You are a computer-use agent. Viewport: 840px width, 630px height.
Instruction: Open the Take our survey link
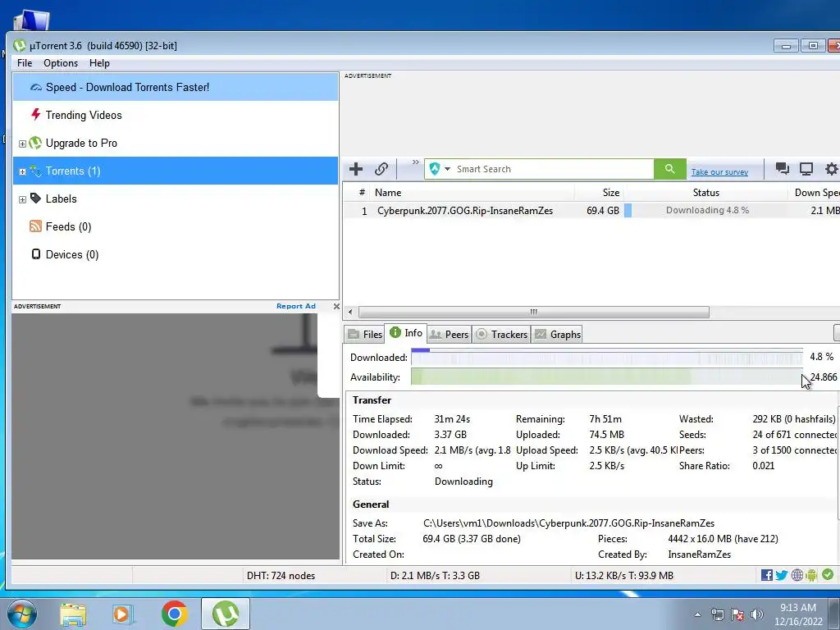719,172
